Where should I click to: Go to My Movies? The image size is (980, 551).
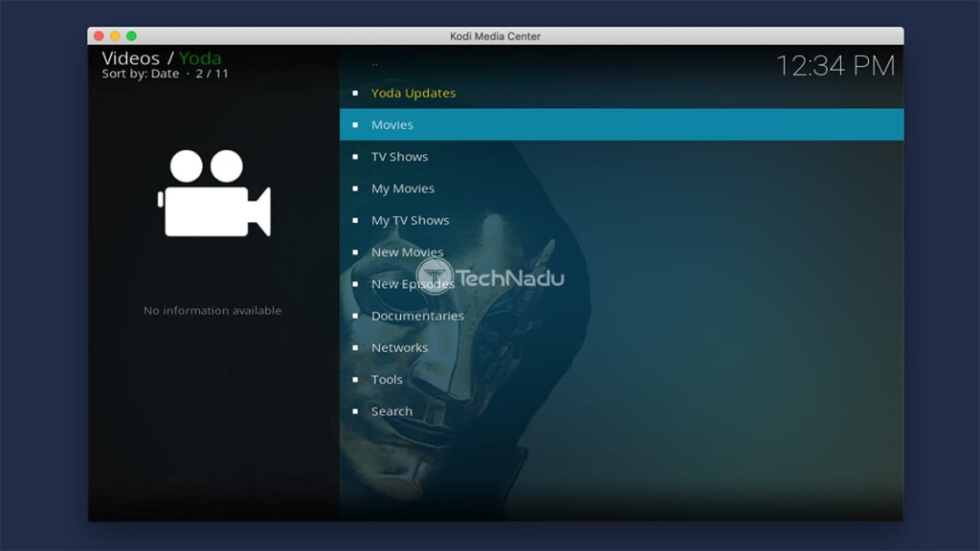(621, 188)
